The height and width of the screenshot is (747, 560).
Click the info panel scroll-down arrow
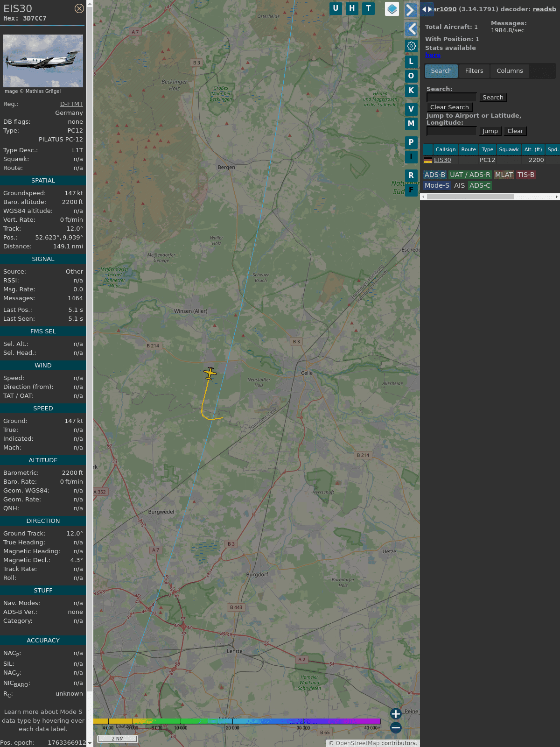(x=90, y=743)
